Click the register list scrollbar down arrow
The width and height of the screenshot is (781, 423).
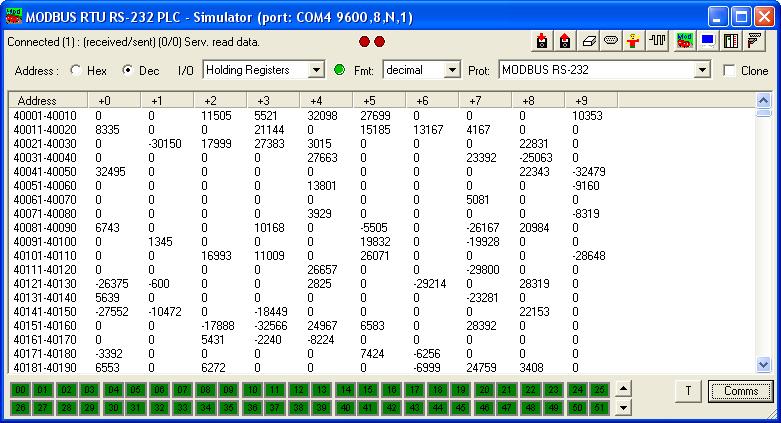point(764,365)
